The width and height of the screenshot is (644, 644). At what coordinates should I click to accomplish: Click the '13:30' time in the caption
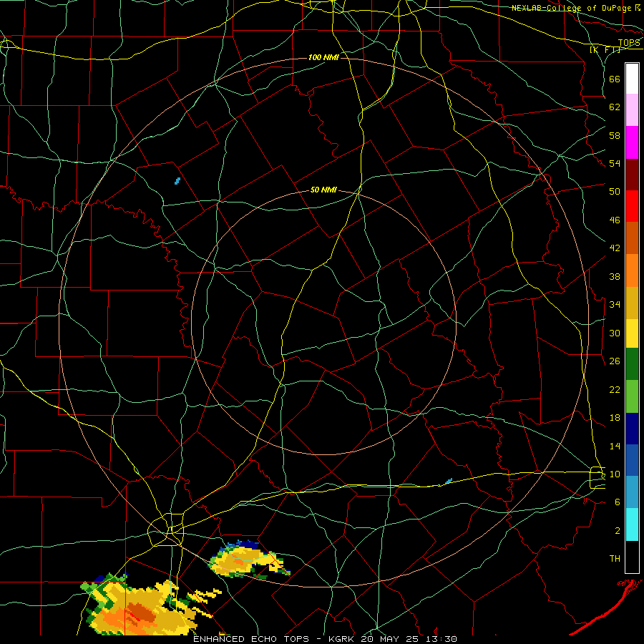tap(442, 639)
